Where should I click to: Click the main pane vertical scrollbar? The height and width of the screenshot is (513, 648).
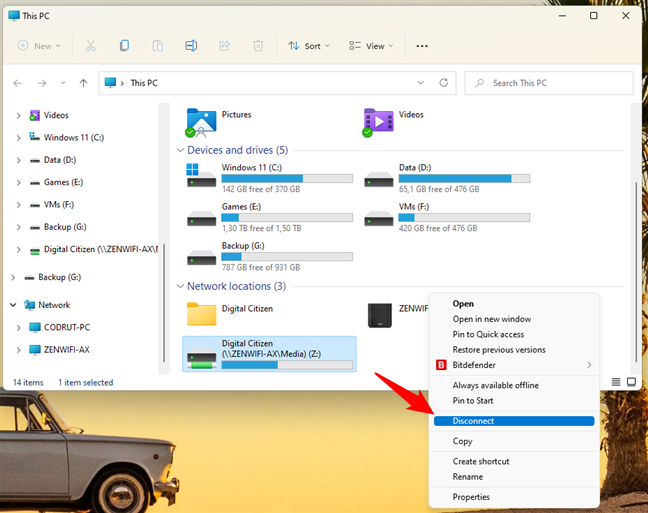[x=636, y=273]
